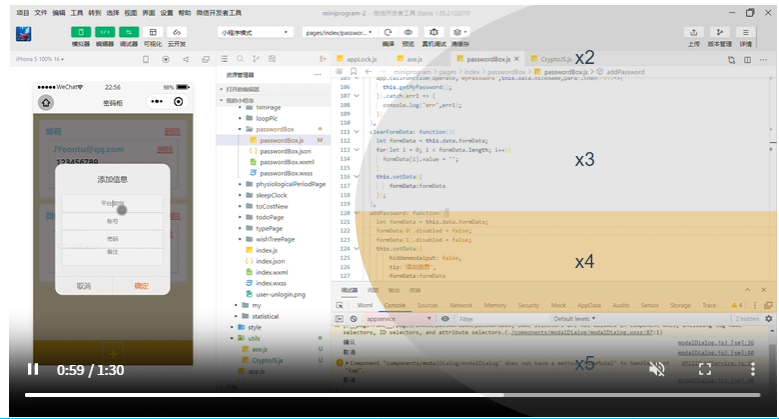The width and height of the screenshot is (779, 419).
Task: Click the collapse sidebar icon beside tabs
Action: click(323, 59)
